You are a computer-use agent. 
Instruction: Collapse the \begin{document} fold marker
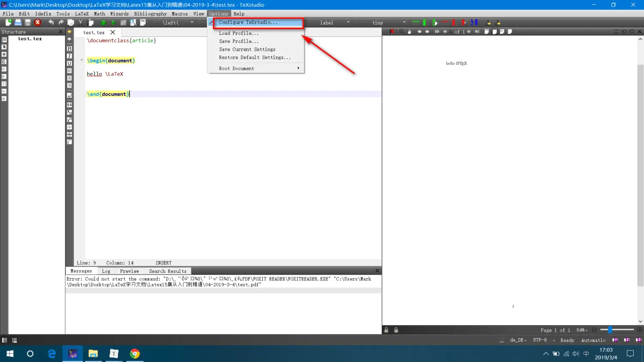pyautogui.click(x=82, y=60)
